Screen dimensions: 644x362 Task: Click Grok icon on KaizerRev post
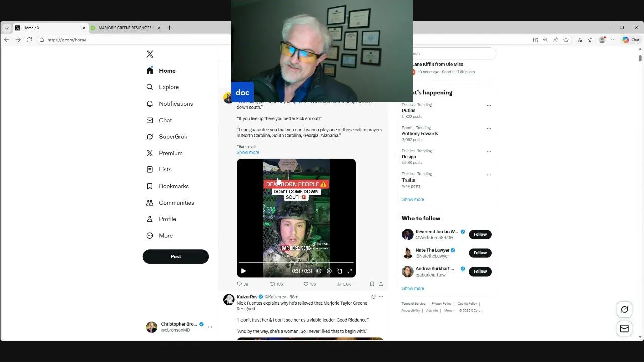point(373,297)
